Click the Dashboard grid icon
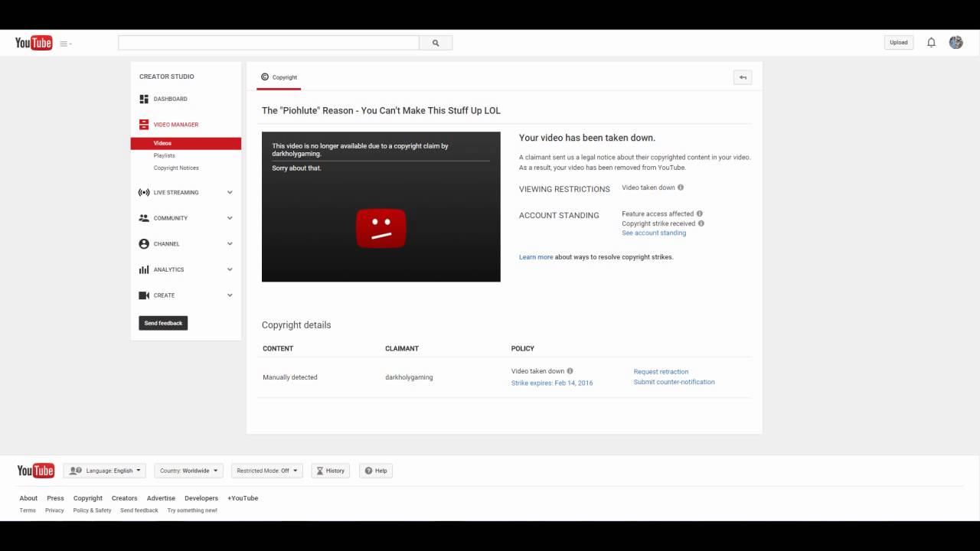The width and height of the screenshot is (980, 551). [144, 99]
